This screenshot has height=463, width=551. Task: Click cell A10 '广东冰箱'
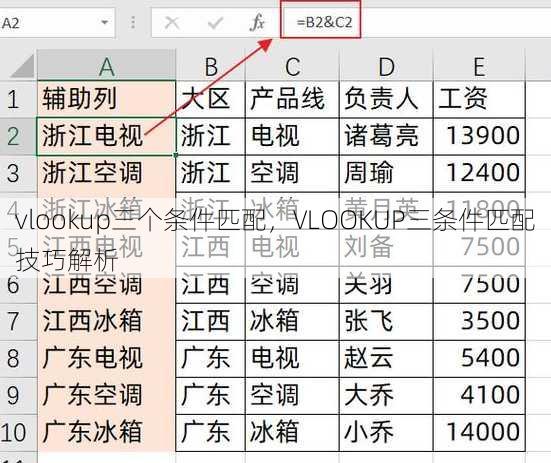pyautogui.click(x=106, y=433)
